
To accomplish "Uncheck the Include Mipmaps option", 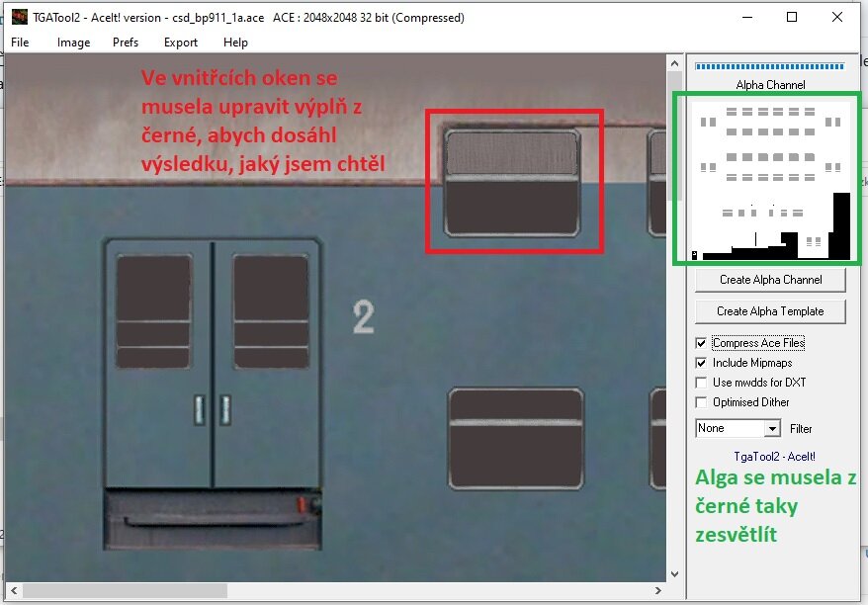I will (701, 363).
